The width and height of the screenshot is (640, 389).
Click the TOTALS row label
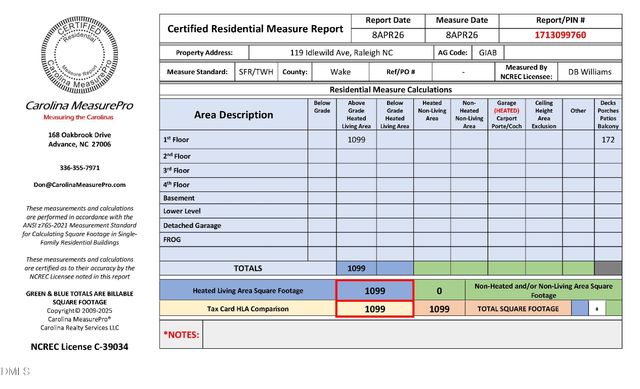(x=248, y=268)
